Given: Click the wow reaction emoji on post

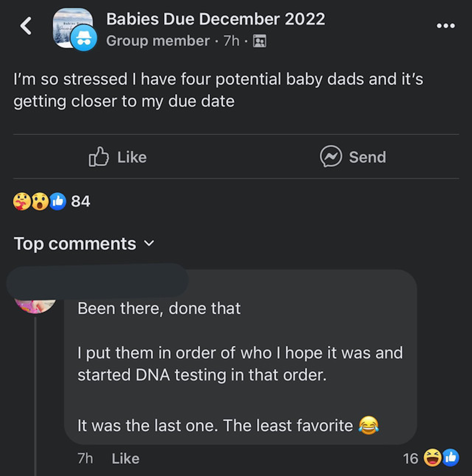Looking at the screenshot, I should point(40,201).
